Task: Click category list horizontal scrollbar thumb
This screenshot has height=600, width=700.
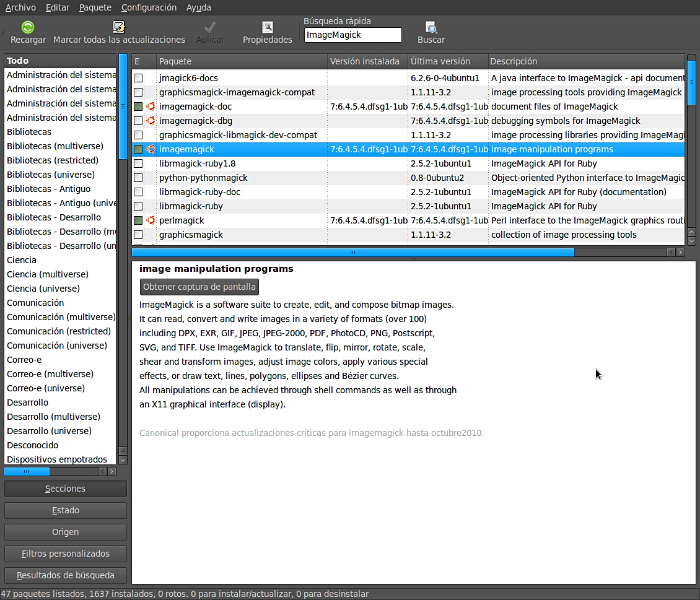Action: (x=27, y=472)
